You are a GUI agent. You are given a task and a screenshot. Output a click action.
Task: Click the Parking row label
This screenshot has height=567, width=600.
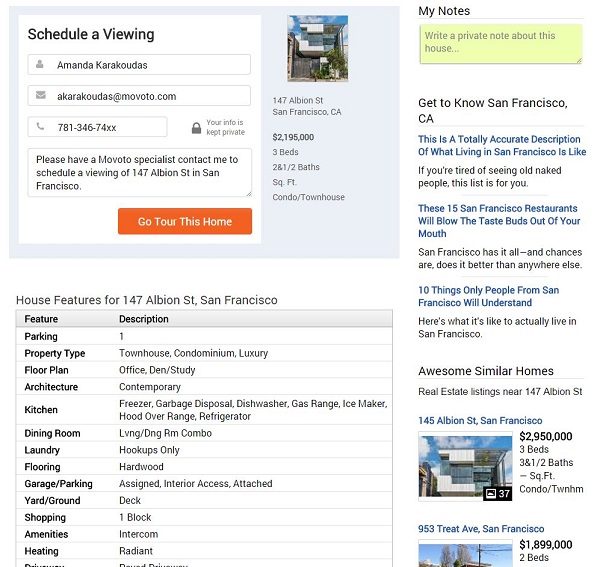[x=41, y=336]
